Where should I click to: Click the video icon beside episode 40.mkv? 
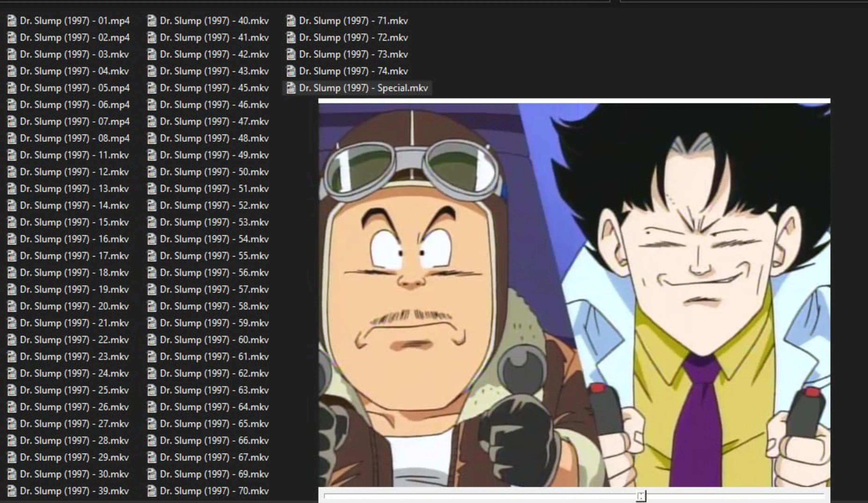[x=152, y=21]
